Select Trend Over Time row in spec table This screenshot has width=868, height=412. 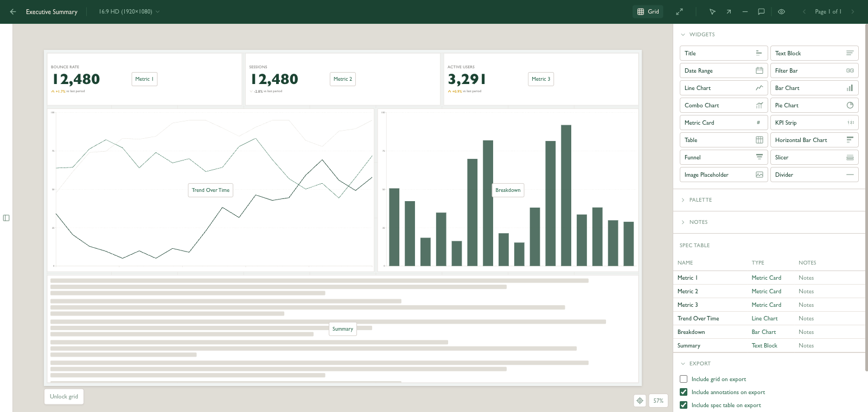point(769,318)
